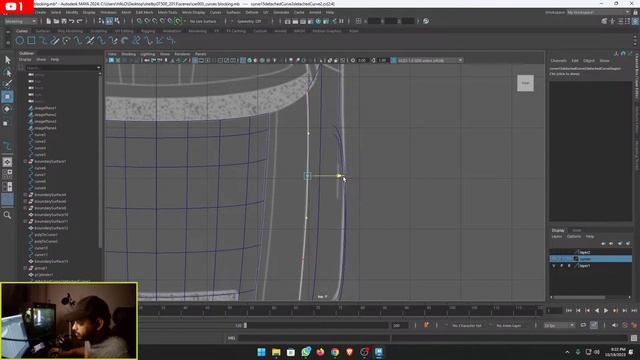Activate the Move tool in toolbox
Viewport: 640px width, 360px height.
7,97
